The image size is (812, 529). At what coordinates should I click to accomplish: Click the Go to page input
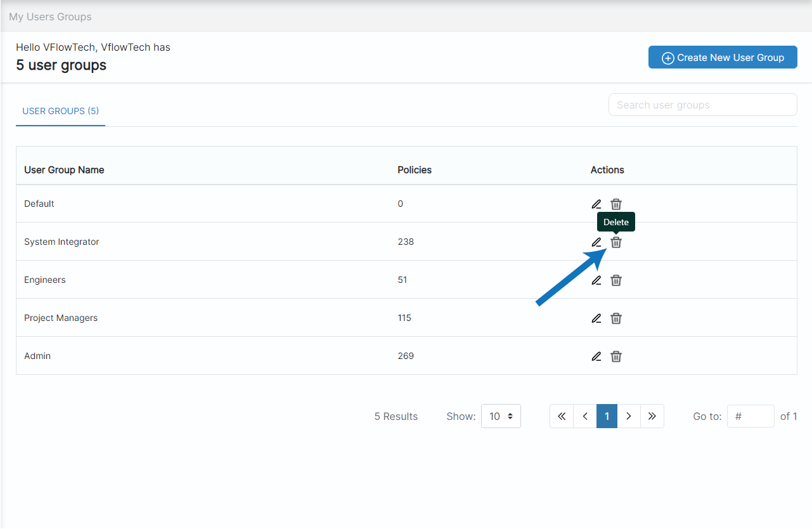tap(751, 416)
